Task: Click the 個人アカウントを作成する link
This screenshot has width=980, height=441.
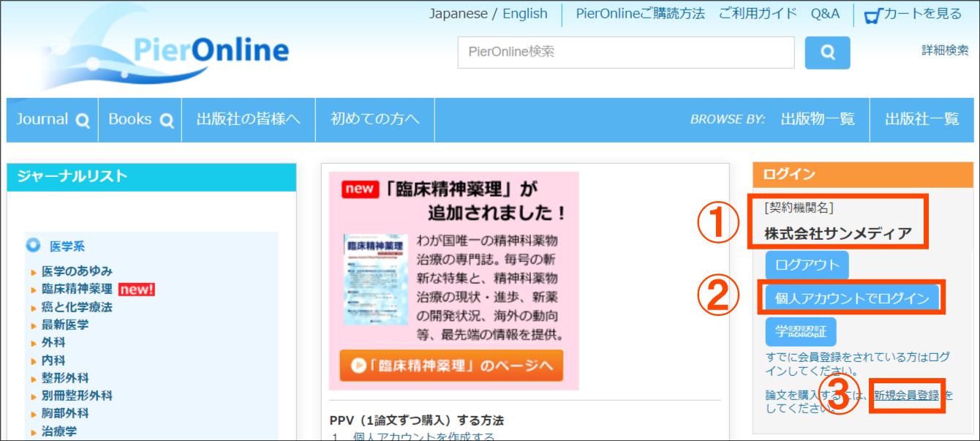Action: click(x=423, y=437)
